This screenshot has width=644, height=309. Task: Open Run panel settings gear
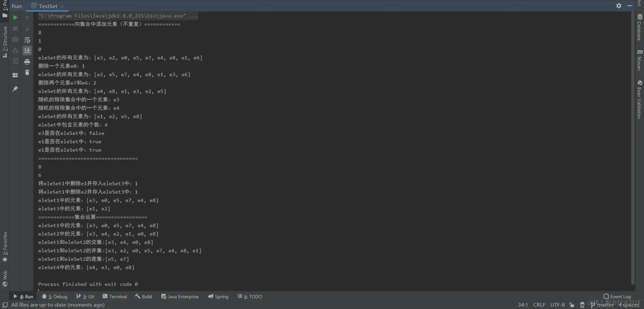coord(619,6)
